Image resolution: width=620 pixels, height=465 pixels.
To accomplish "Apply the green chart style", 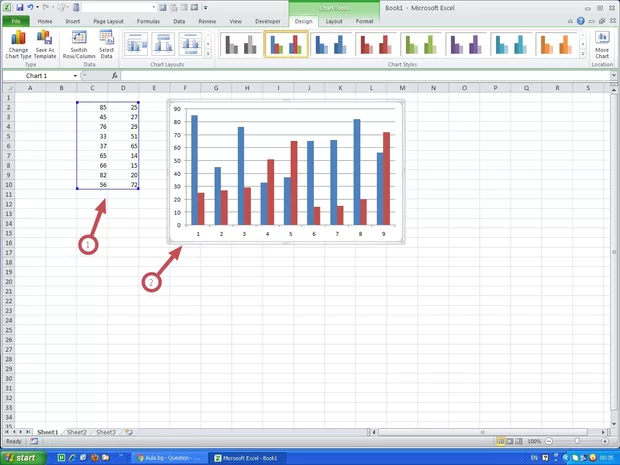I will (421, 44).
